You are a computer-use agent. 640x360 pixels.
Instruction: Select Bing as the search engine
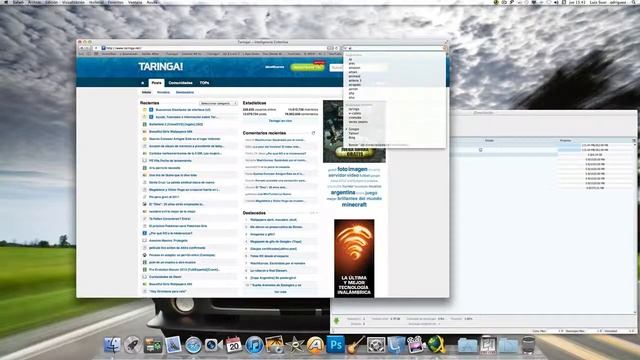click(x=352, y=138)
